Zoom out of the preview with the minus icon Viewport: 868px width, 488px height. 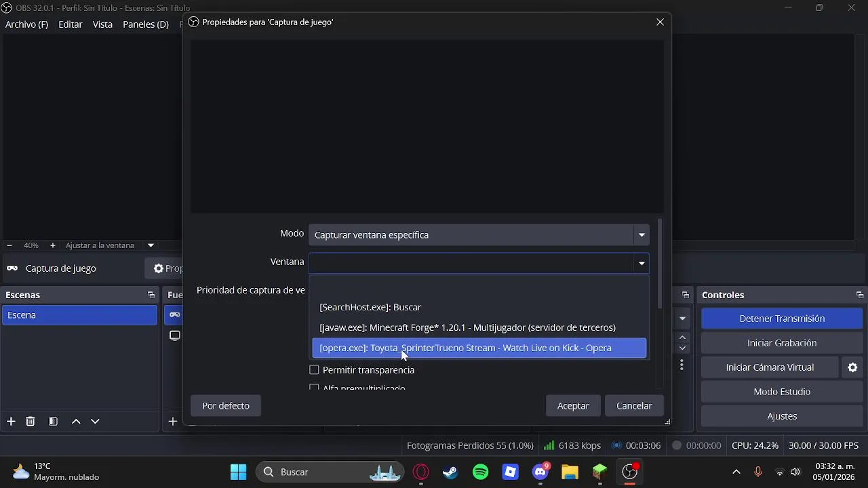(x=9, y=245)
